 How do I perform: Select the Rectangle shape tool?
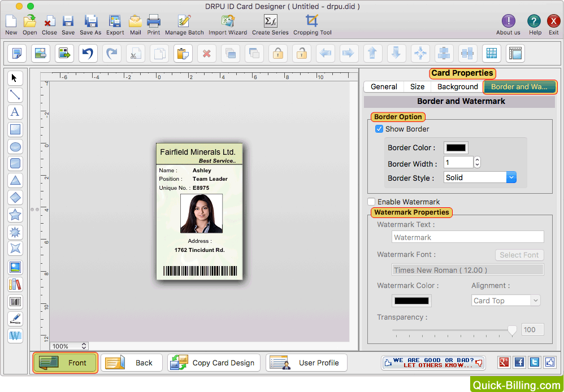[15, 129]
